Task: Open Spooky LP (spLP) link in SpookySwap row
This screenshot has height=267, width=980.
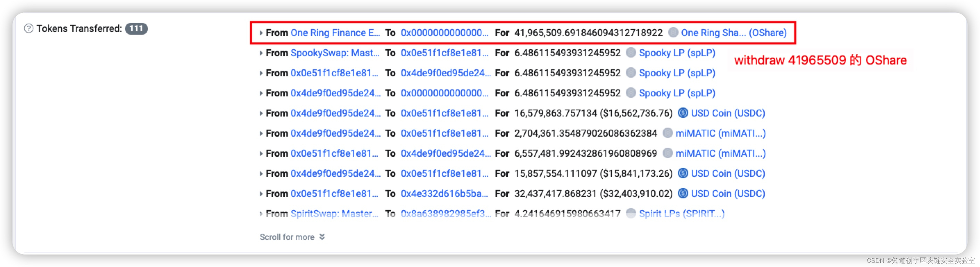Action: click(x=677, y=53)
